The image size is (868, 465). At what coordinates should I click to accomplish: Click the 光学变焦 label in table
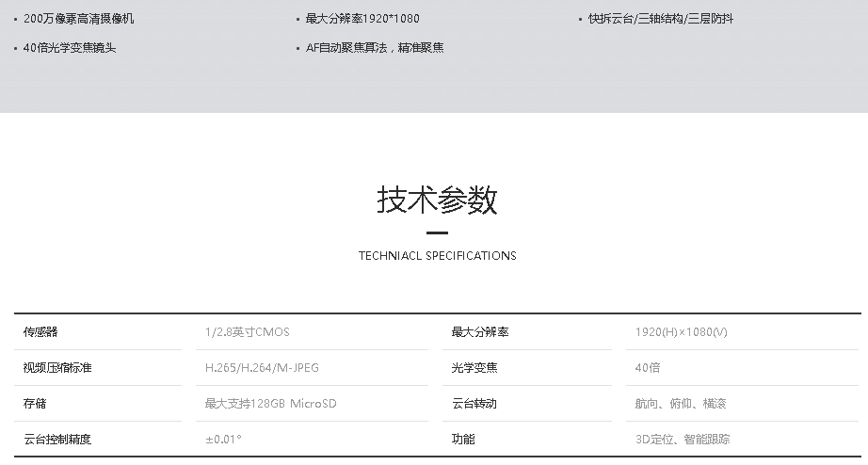[474, 368]
